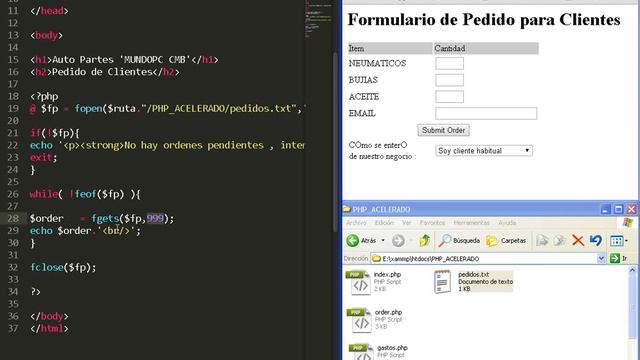Open the Búsqueda search tool
The height and width of the screenshot is (360, 640).
pos(459,240)
